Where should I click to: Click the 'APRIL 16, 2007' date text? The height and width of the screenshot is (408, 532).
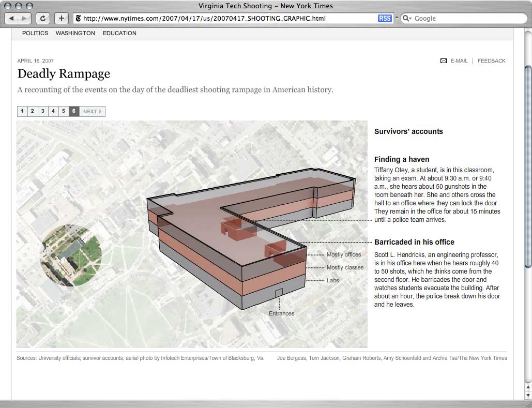pyautogui.click(x=35, y=61)
